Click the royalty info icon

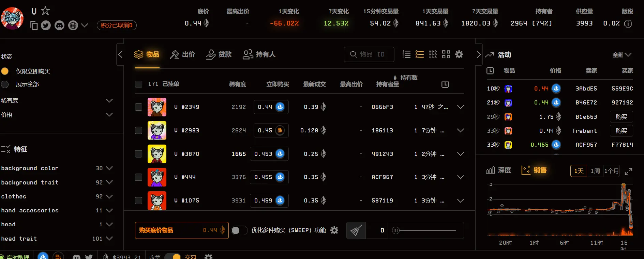tap(628, 23)
